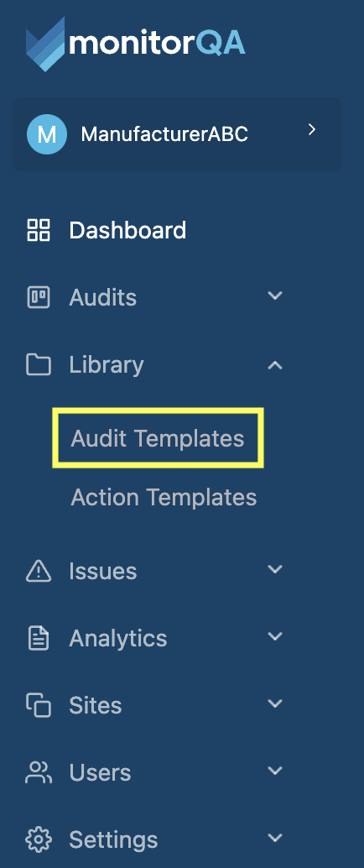Open the ManufacturerABC account switcher arrow
The image size is (364, 868).
click(x=312, y=129)
